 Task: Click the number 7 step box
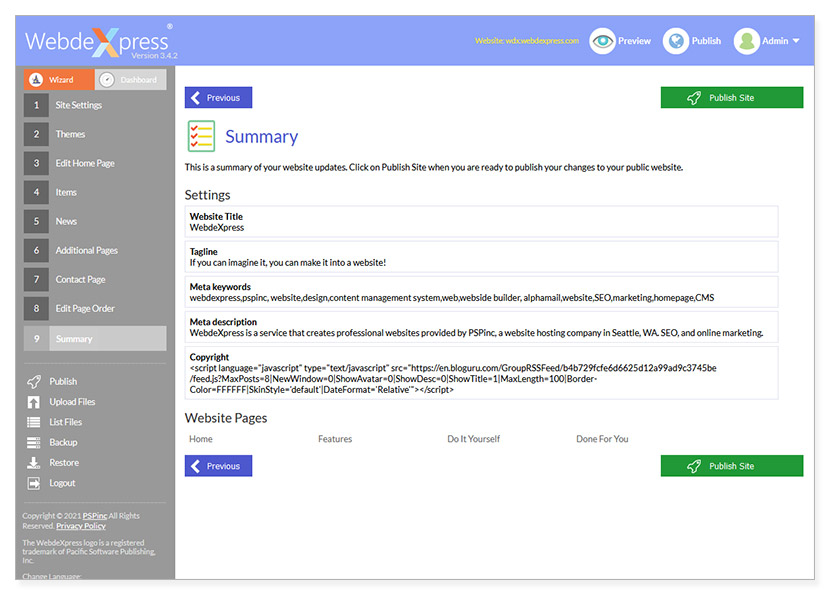[37, 280]
